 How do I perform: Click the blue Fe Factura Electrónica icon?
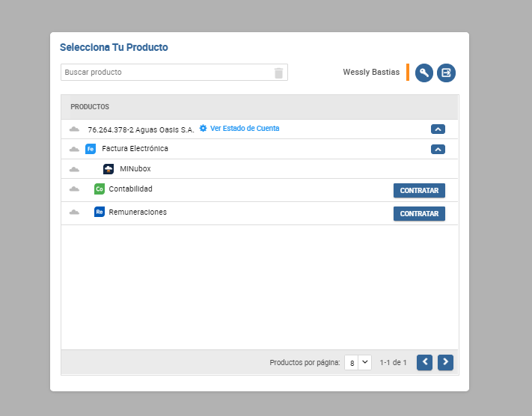(91, 149)
